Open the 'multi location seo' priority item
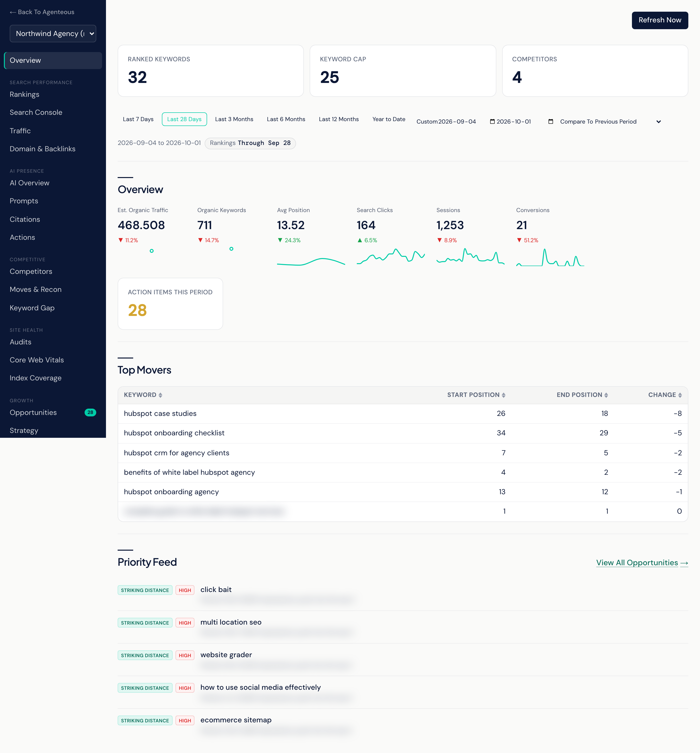This screenshot has height=753, width=700. click(403, 627)
